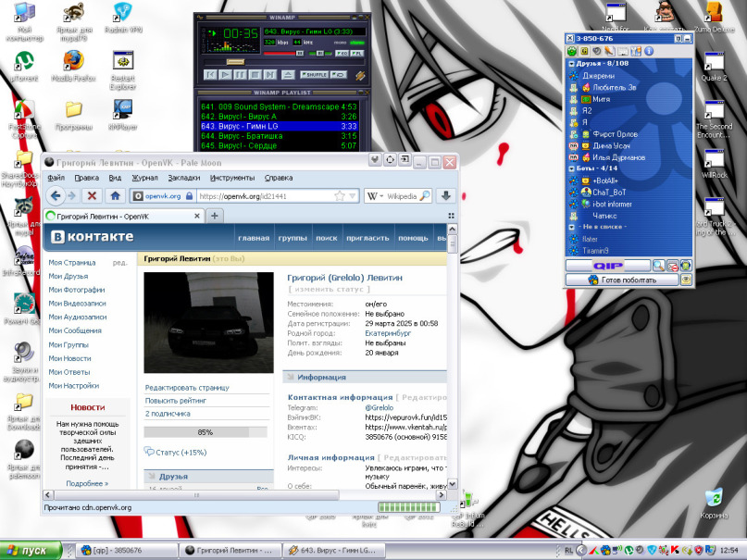This screenshot has height=560, width=747.
Task: Toggle the Winamp EQ equalizer window
Action: coord(342,54)
